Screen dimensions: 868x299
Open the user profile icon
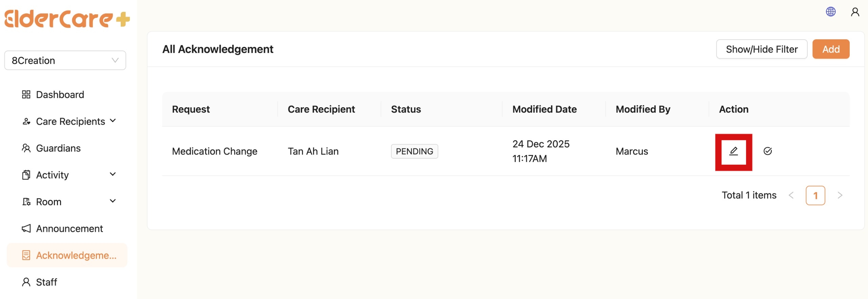(x=855, y=12)
